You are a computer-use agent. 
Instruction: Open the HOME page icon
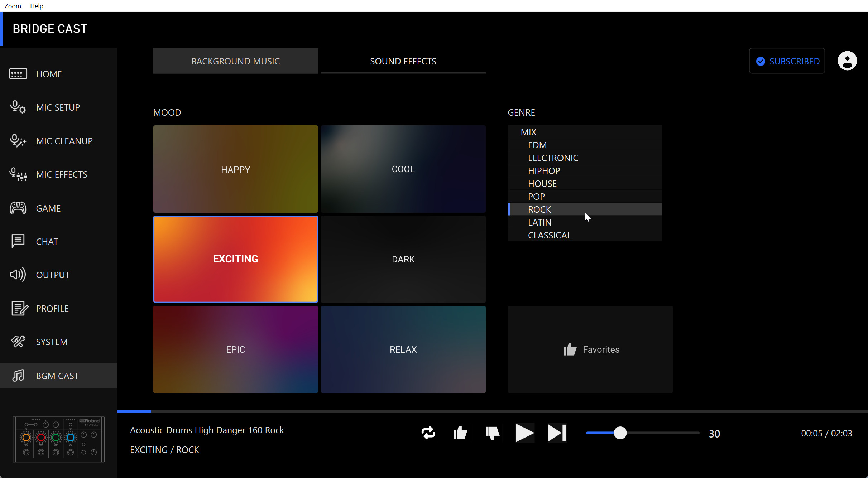point(18,74)
